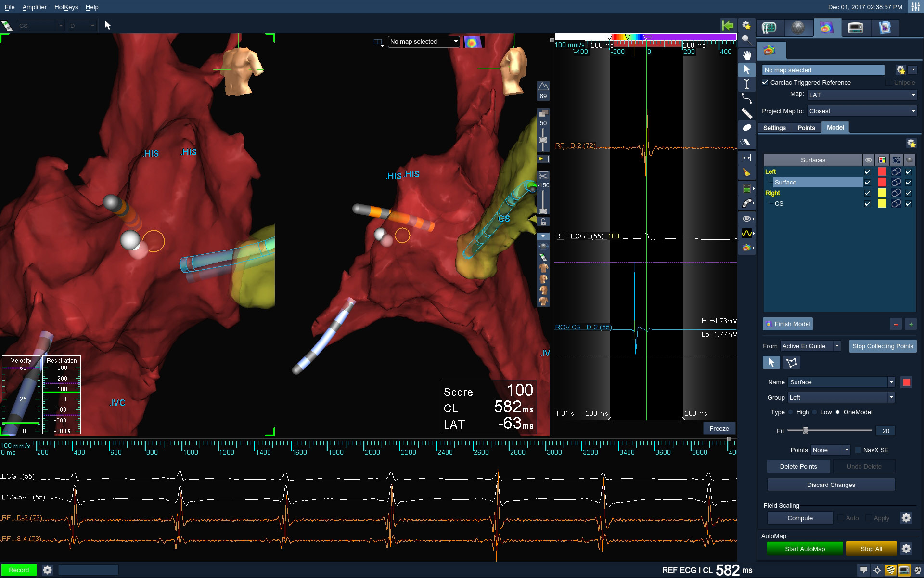Viewport: 924px width, 578px height.
Task: Toggle last-column checkbox for CS row
Action: coord(909,204)
